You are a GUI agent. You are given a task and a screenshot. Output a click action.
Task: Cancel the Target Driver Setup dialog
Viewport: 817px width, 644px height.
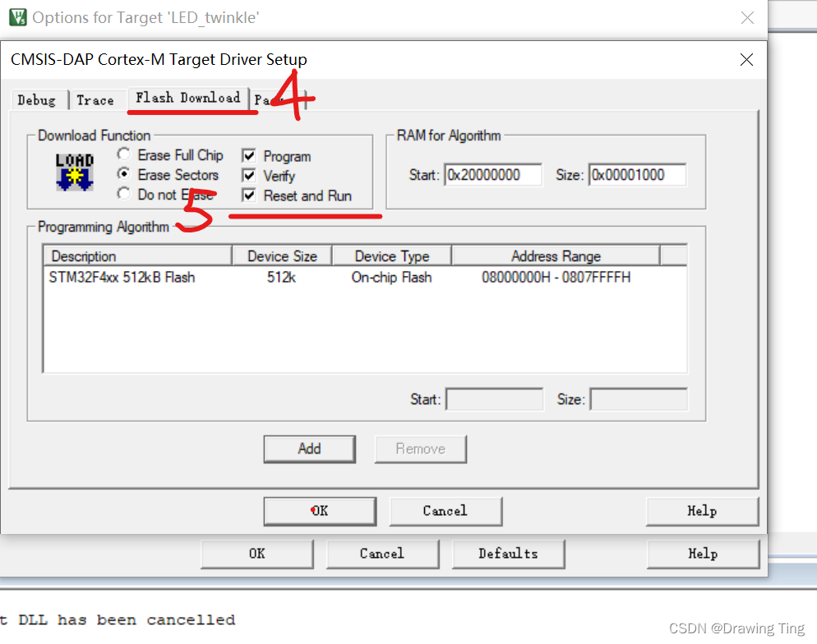tap(445, 511)
